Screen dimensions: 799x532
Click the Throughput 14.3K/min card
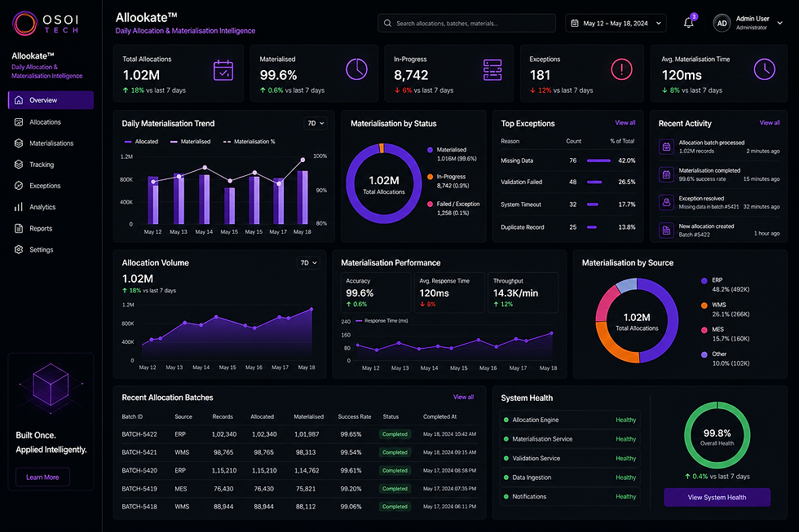pyautogui.click(x=523, y=292)
